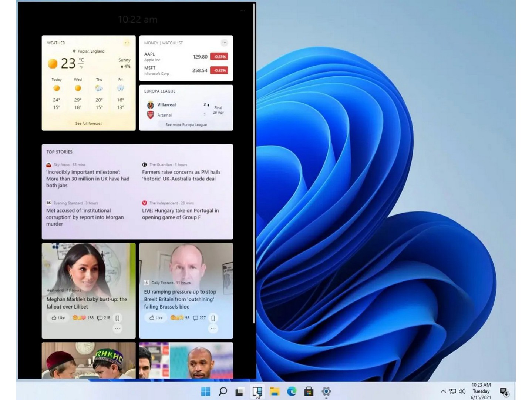532x400 pixels.
Task: Open Microsoft Store from taskbar
Action: 309,391
